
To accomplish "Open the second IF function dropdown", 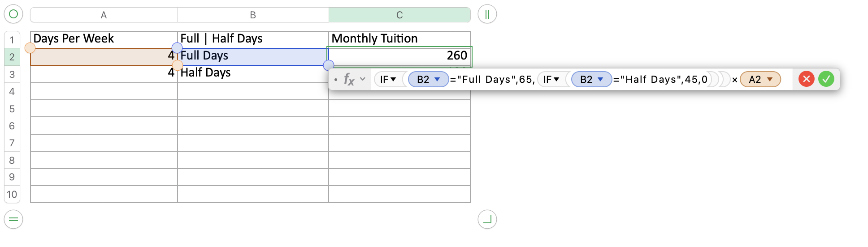I will pyautogui.click(x=556, y=80).
